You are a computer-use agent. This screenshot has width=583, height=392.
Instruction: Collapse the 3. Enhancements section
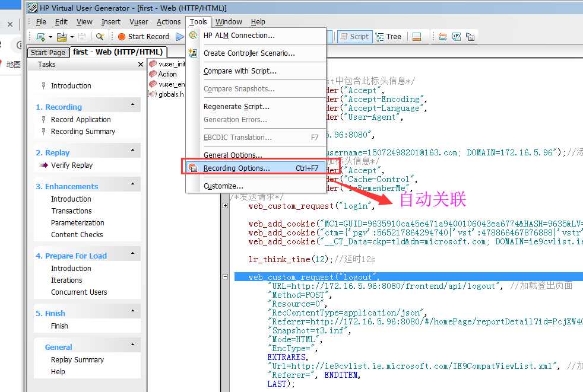point(133,184)
